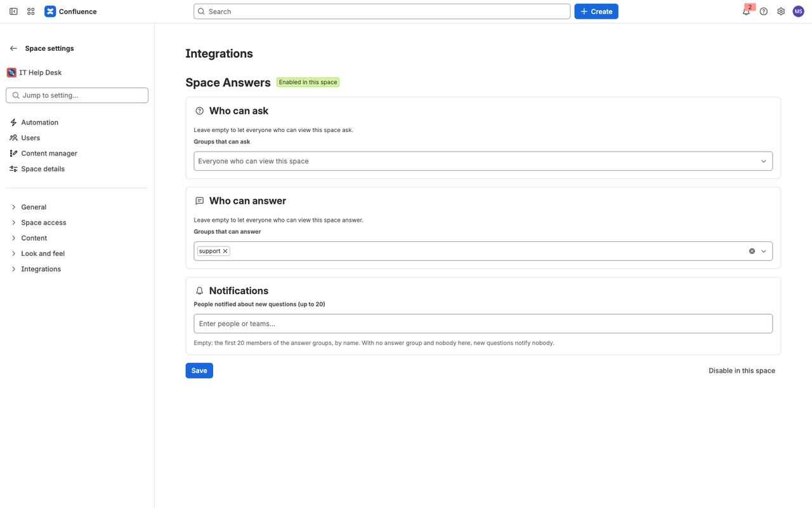
Task: Click the Space details sliders icon
Action: click(x=13, y=169)
